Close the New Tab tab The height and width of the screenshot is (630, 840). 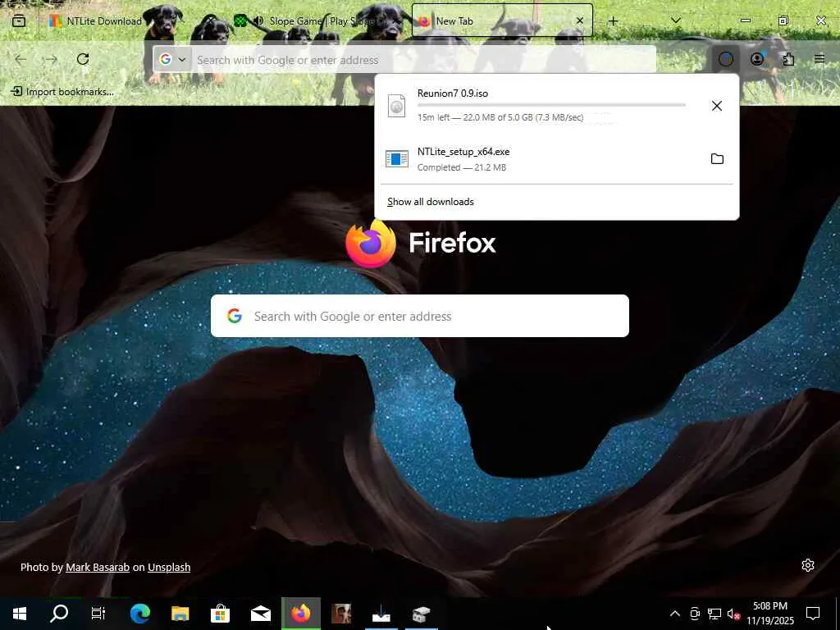coord(580,21)
